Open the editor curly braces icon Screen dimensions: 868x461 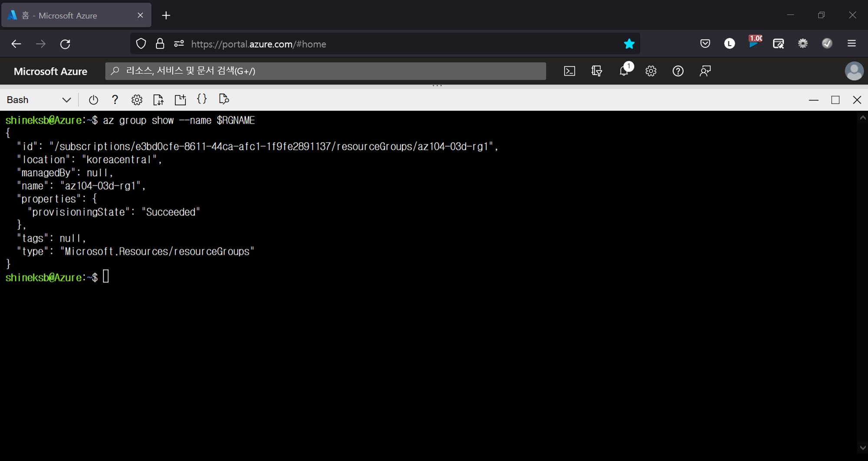[202, 99]
